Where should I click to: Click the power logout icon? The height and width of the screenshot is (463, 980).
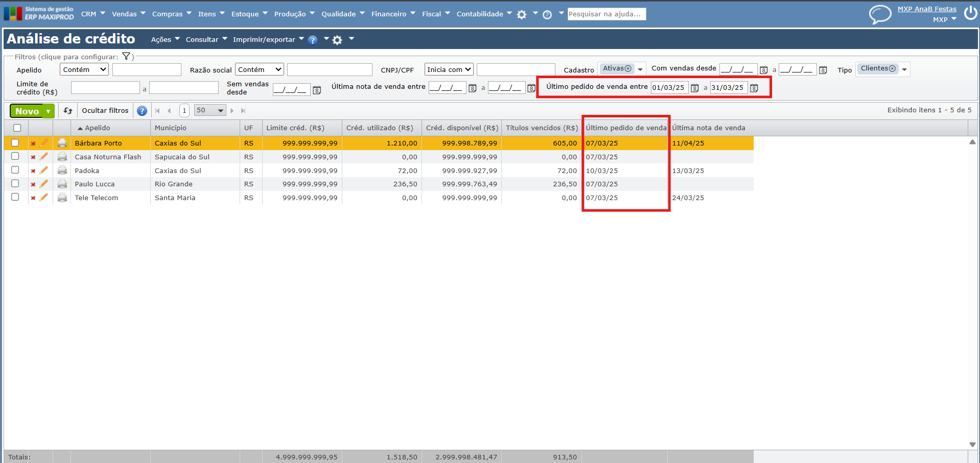click(x=971, y=13)
